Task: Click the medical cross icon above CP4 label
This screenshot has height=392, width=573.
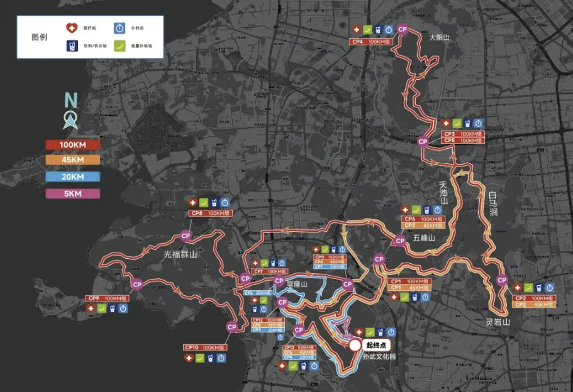Action: 356,30
